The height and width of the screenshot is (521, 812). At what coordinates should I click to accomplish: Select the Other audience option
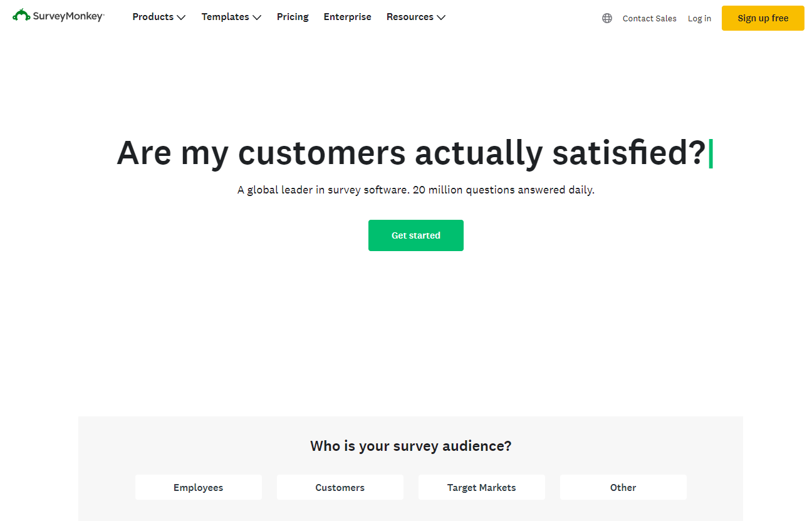(x=623, y=487)
